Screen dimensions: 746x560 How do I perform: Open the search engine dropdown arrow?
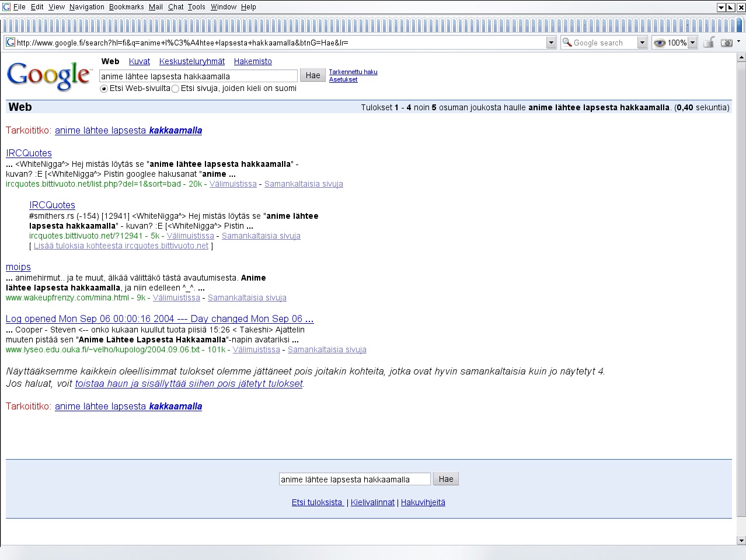642,43
